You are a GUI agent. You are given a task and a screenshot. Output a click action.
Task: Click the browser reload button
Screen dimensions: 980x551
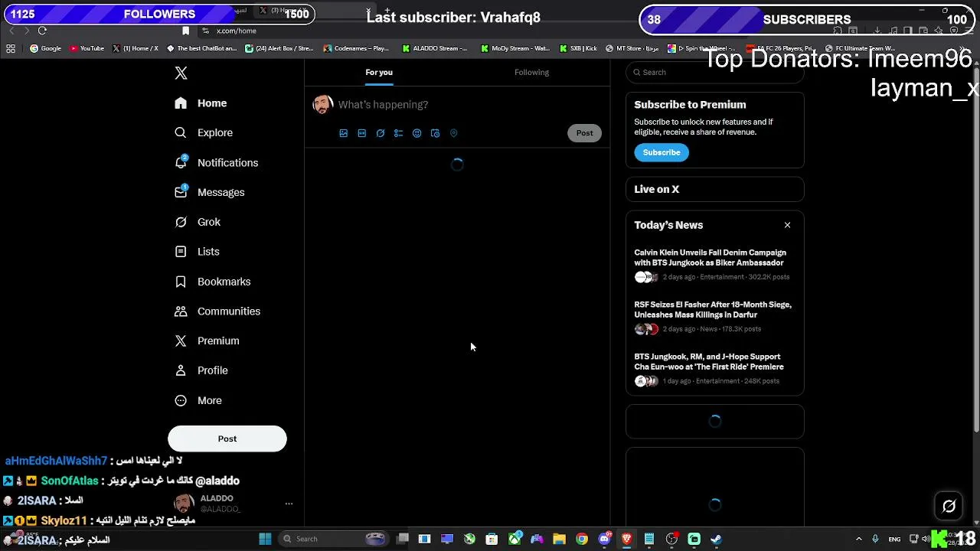pos(42,31)
